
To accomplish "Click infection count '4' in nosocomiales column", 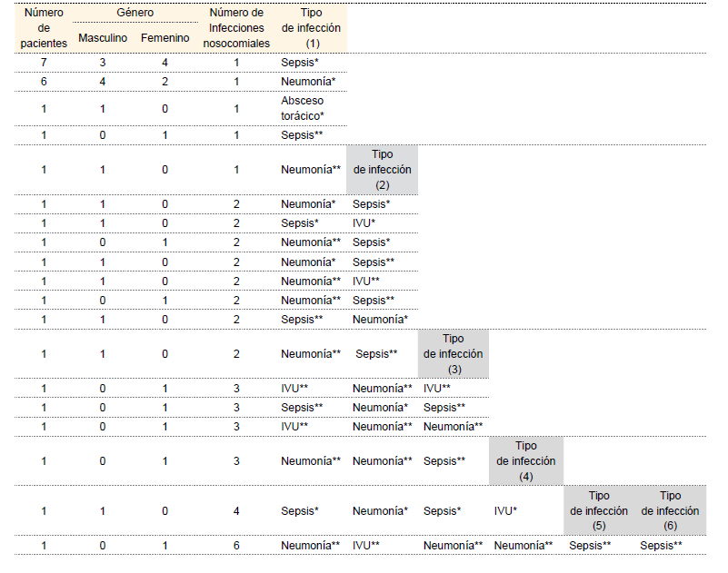I will [236, 511].
